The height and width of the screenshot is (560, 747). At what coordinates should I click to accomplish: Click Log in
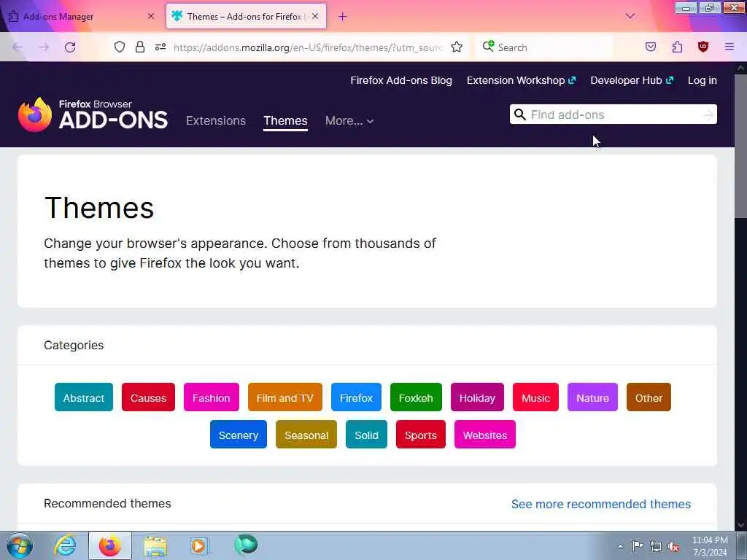[x=703, y=80]
